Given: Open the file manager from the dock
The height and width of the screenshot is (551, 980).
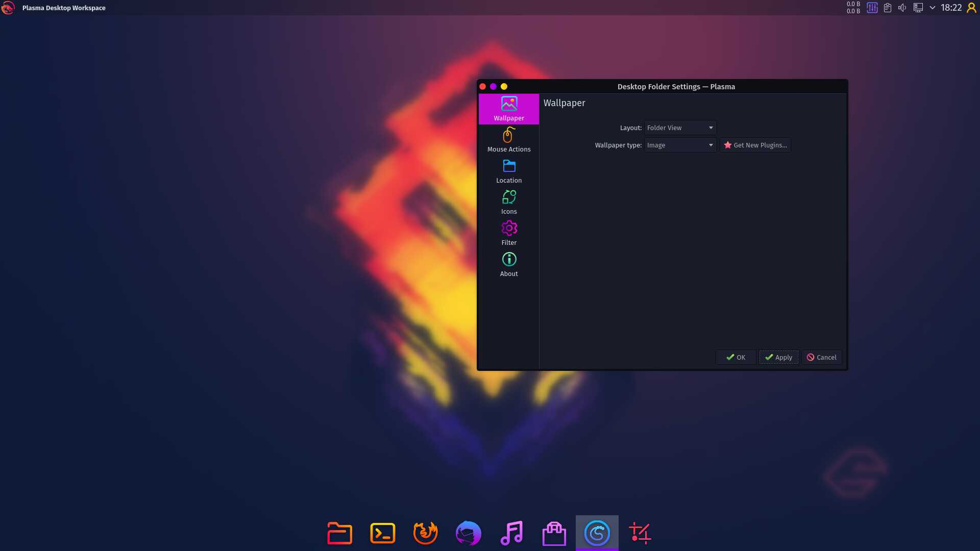Looking at the screenshot, I should 339,533.
